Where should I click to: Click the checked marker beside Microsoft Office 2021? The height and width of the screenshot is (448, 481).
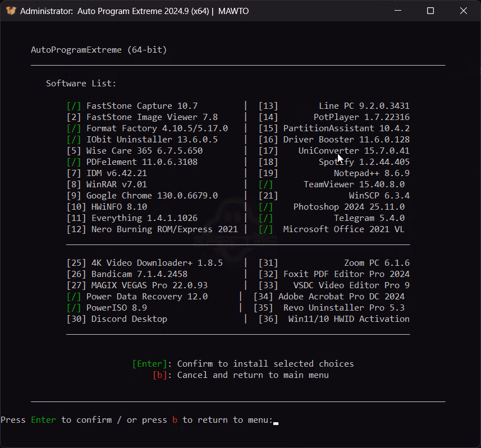pyautogui.click(x=265, y=229)
